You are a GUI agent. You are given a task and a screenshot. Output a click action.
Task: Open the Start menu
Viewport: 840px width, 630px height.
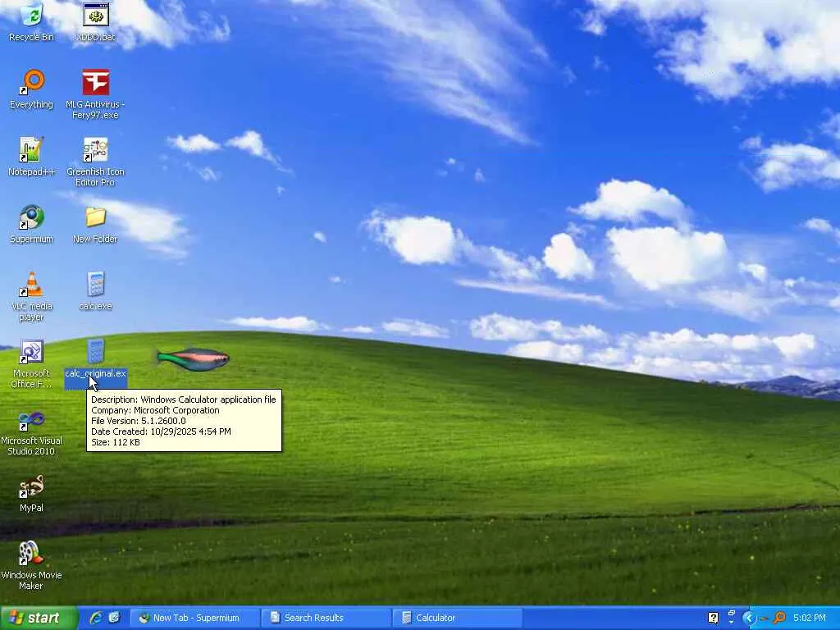coord(39,618)
